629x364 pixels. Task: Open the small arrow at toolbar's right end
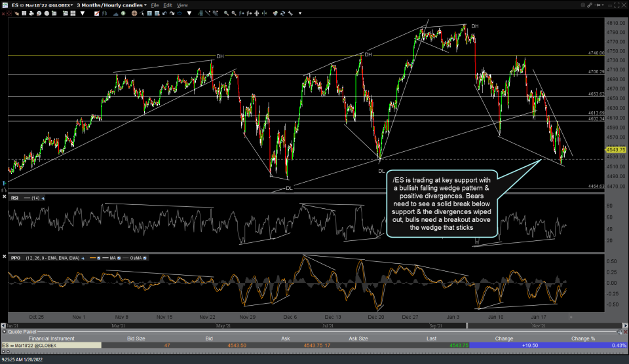coord(300,13)
